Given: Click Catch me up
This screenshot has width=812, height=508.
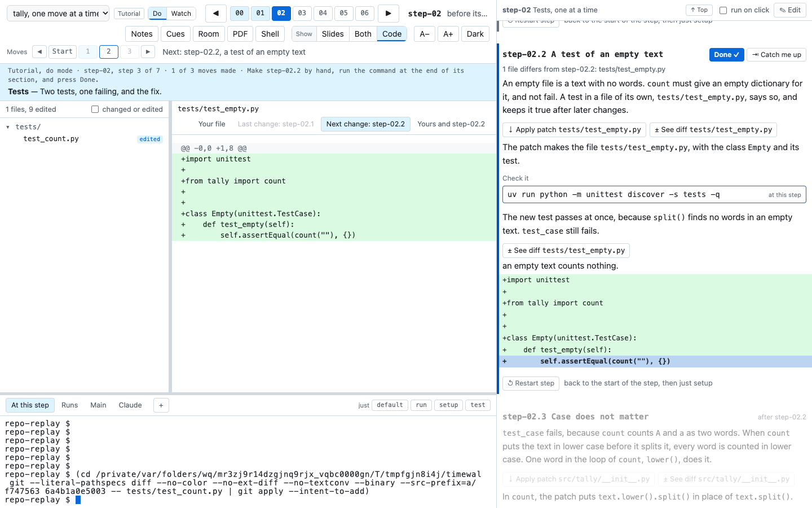Looking at the screenshot, I should coord(776,55).
